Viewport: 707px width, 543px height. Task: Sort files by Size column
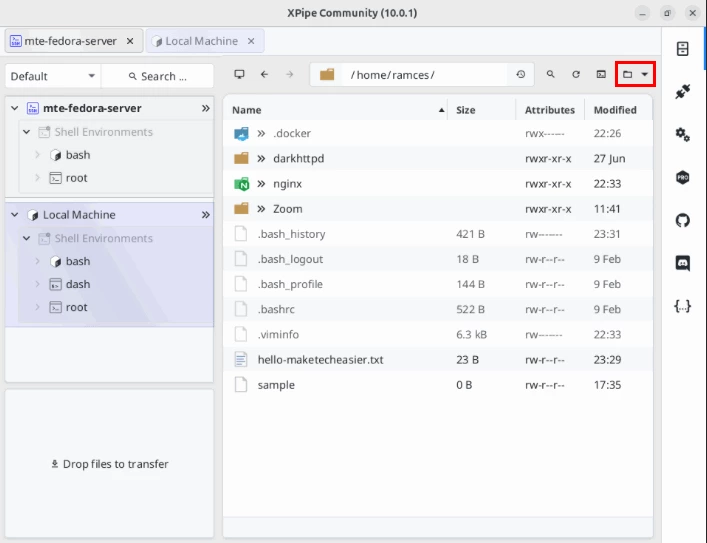(x=482, y=110)
